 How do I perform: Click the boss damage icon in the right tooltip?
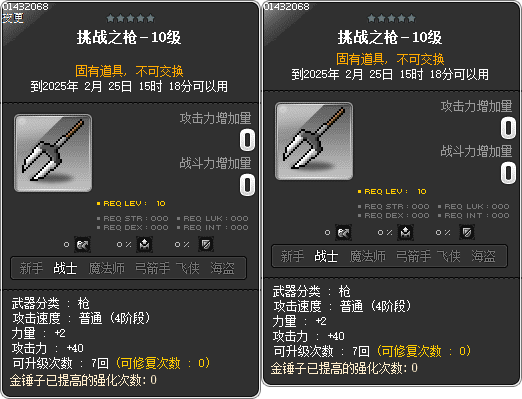point(343,233)
